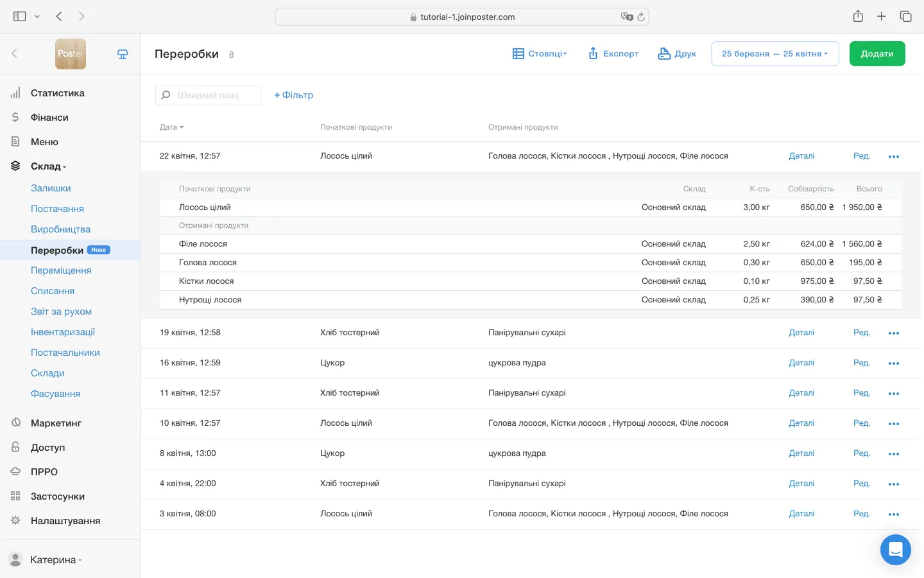Click Деталі link for 19 квітня row
This screenshot has height=578, width=924.
coord(801,333)
